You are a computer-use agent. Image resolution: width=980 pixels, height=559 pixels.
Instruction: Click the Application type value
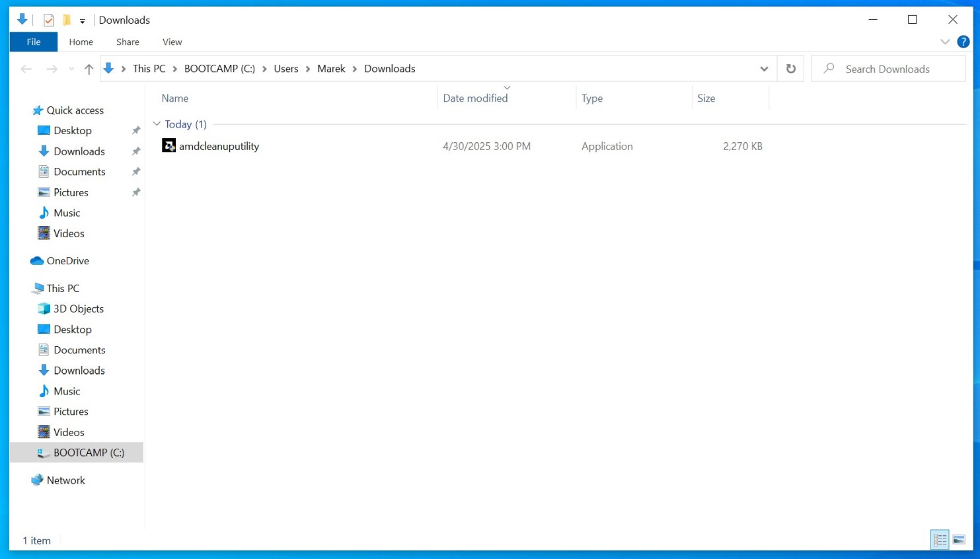607,146
